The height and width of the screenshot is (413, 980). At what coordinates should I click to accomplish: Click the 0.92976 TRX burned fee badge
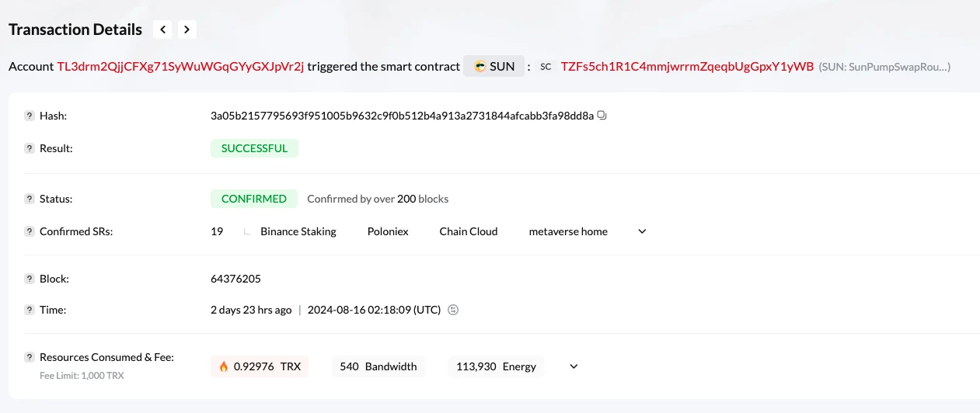coord(260,366)
